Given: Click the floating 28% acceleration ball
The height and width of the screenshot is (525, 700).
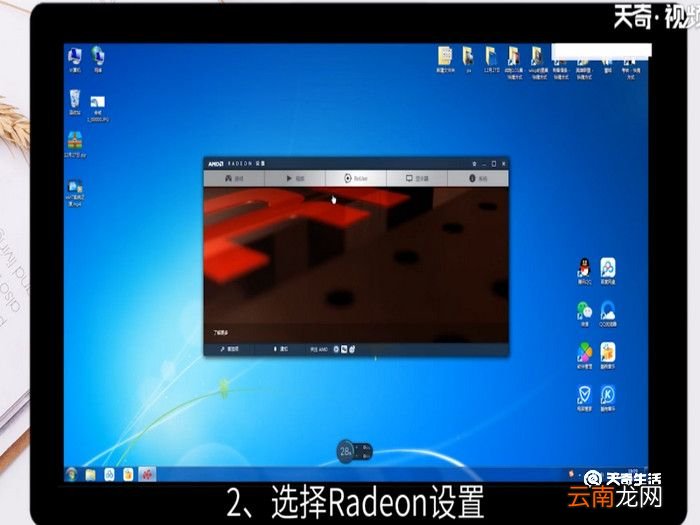Looking at the screenshot, I should [345, 451].
